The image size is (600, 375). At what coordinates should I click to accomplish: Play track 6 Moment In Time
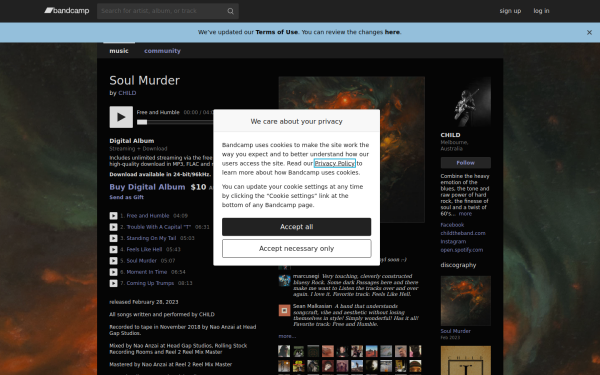113,272
